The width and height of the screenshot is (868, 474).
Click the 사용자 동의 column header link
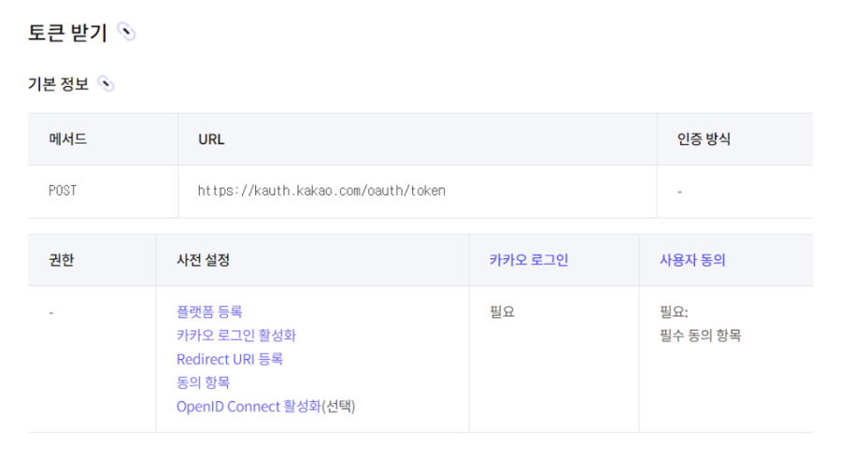tap(692, 260)
